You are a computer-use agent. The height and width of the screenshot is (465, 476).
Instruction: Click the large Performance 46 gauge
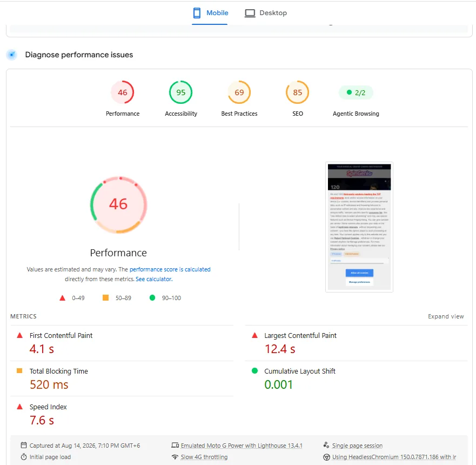119,205
